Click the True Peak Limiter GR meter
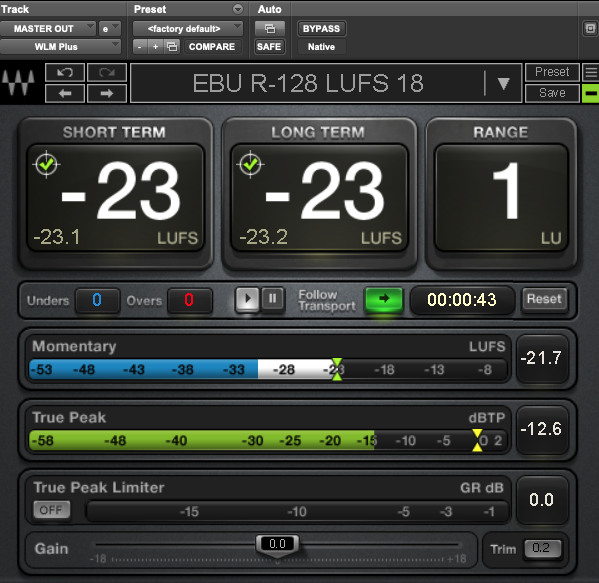This screenshot has height=583, width=599. tap(298, 511)
